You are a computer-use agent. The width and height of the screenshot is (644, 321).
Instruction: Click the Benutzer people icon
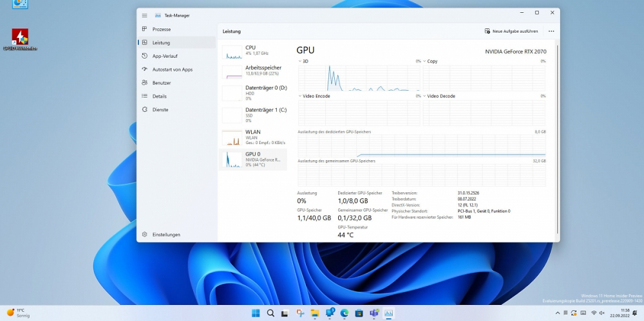(144, 83)
